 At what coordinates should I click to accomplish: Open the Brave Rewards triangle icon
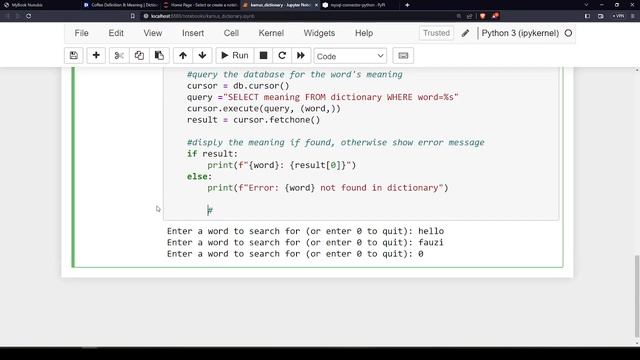(x=495, y=16)
